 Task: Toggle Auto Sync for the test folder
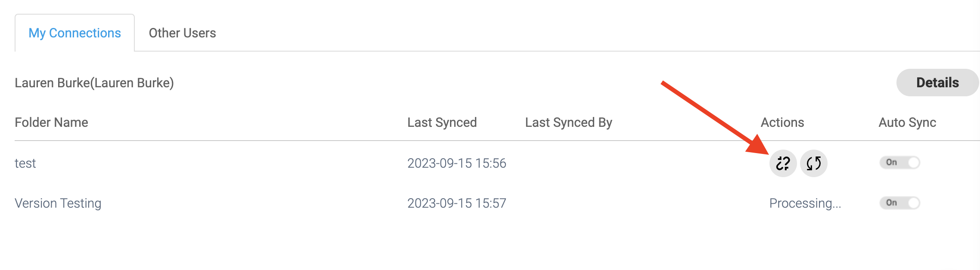click(x=899, y=163)
